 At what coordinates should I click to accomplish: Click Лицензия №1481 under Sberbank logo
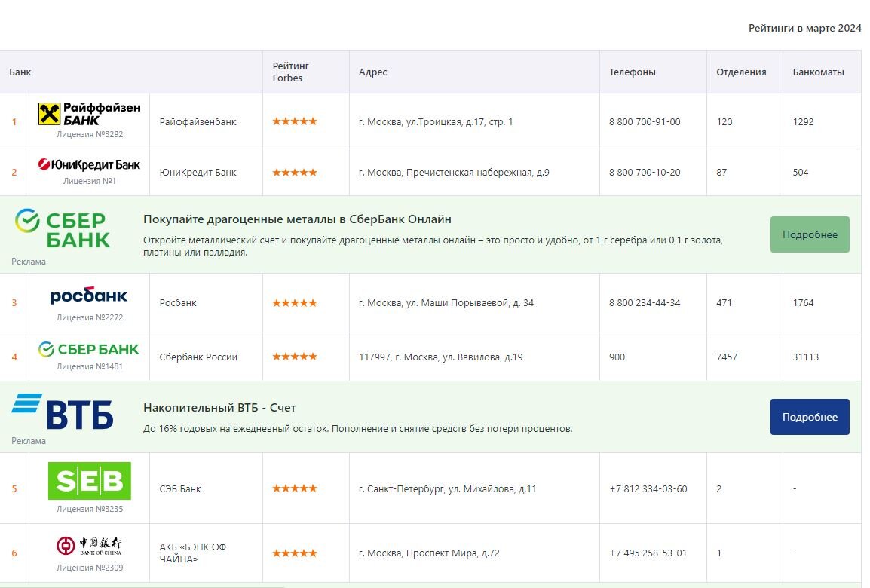click(x=89, y=366)
